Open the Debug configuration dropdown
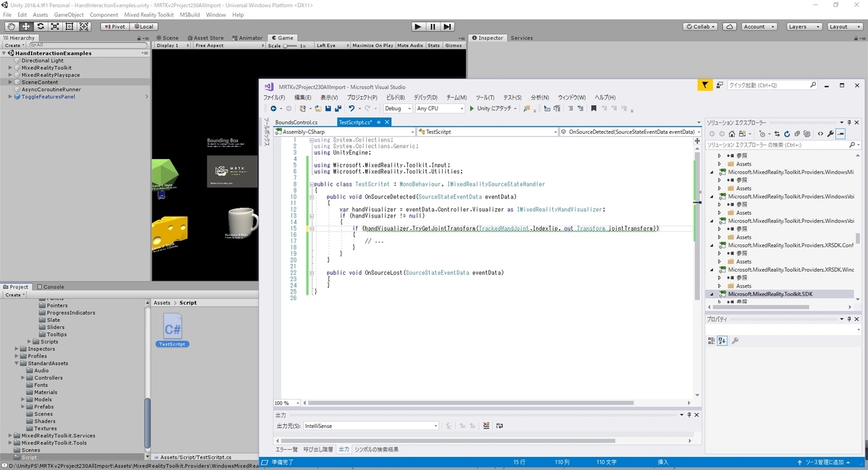Viewport: 868px width, 470px height. (397, 108)
